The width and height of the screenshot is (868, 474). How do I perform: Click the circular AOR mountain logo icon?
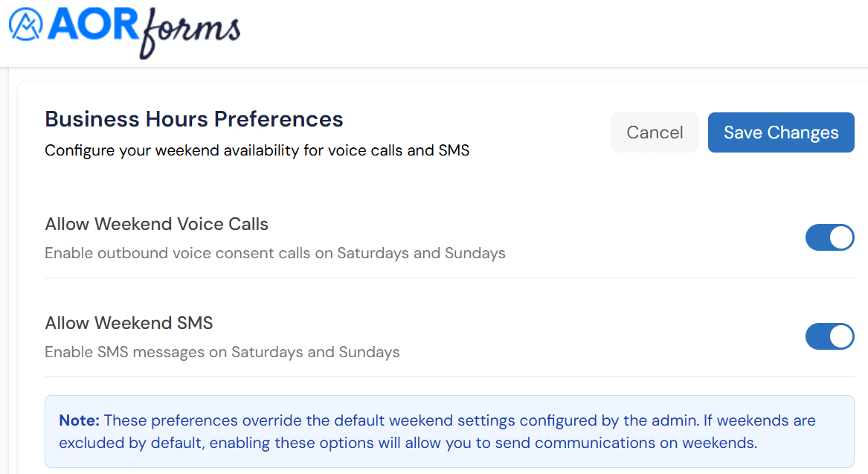coord(25,25)
